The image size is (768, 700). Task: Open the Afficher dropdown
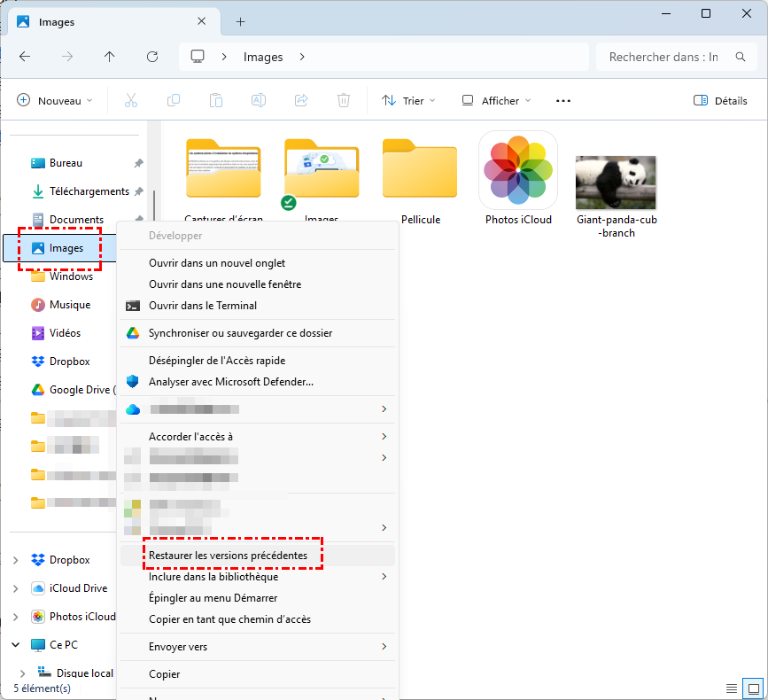(496, 101)
